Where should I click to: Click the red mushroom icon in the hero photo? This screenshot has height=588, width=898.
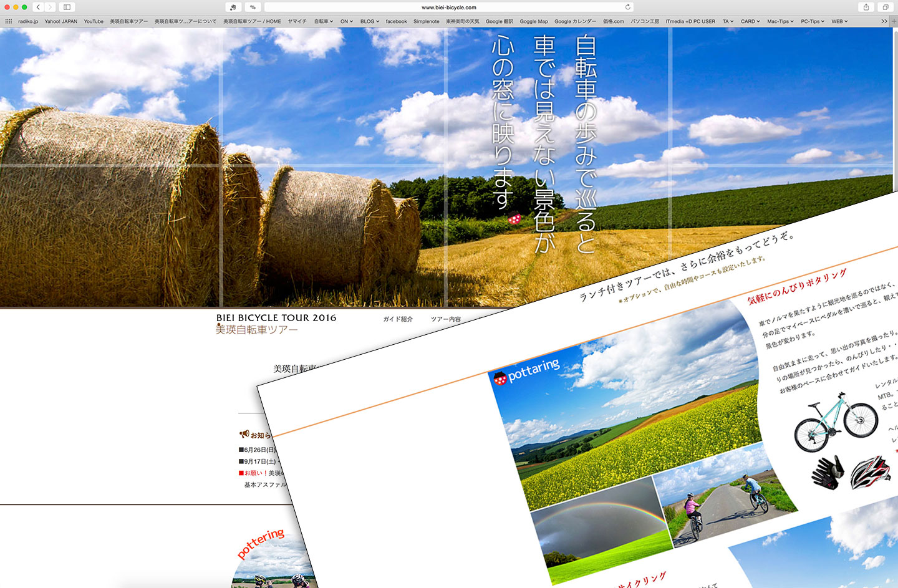514,218
